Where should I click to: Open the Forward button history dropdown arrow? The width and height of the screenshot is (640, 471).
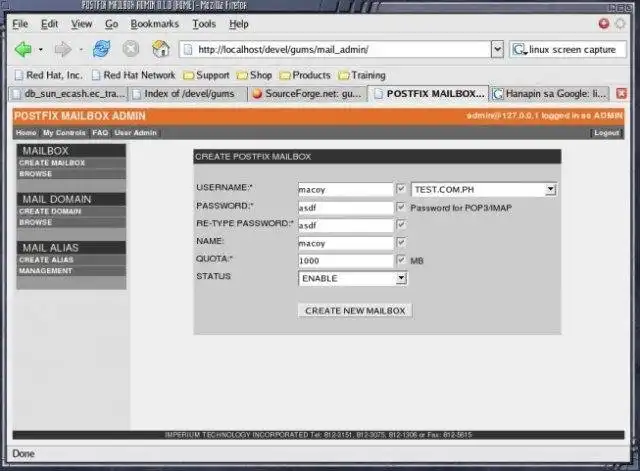[x=81, y=50]
